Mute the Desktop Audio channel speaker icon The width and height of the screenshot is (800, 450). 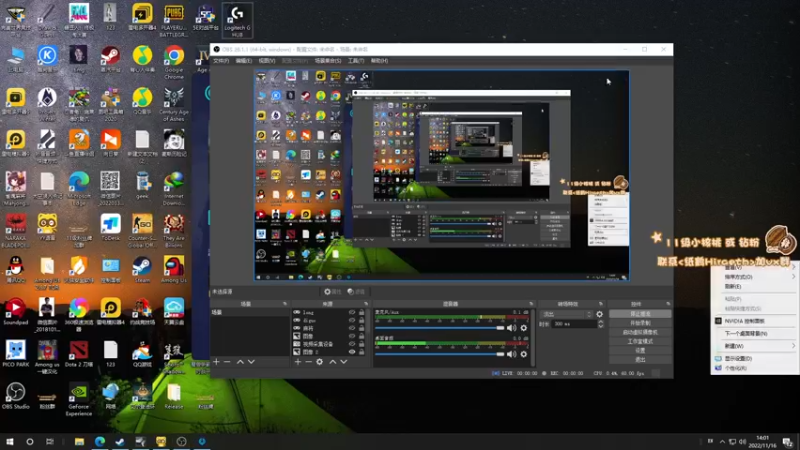pyautogui.click(x=512, y=354)
